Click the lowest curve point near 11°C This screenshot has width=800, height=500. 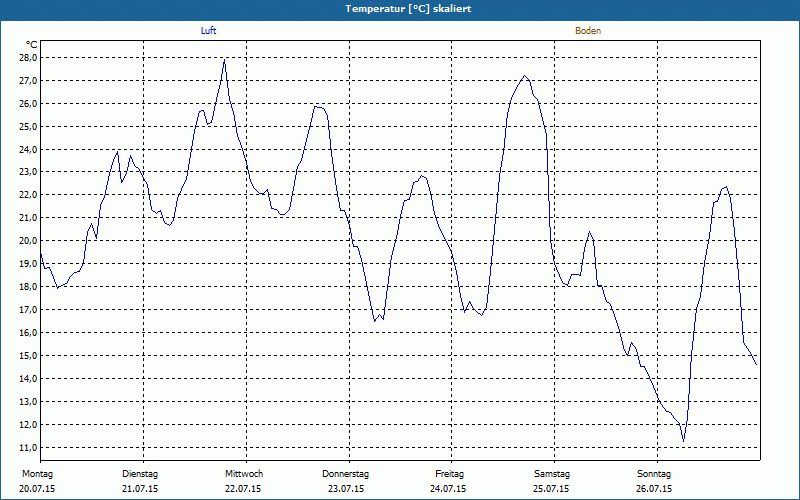684,440
